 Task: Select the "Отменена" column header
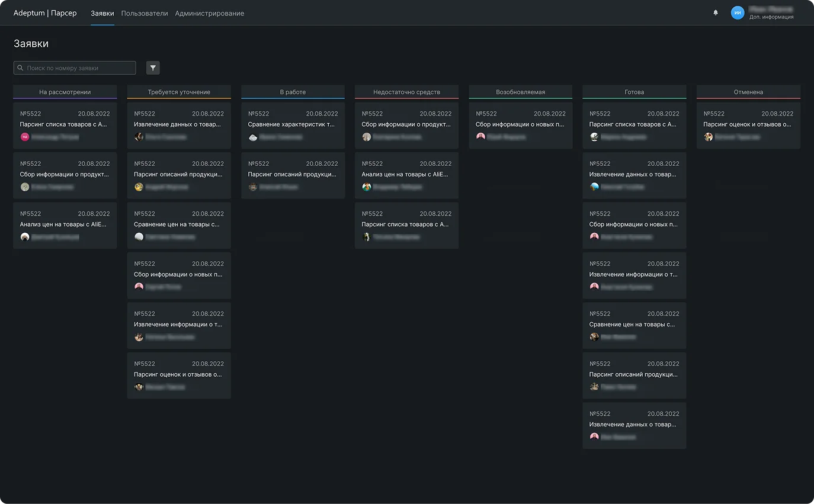click(x=748, y=92)
